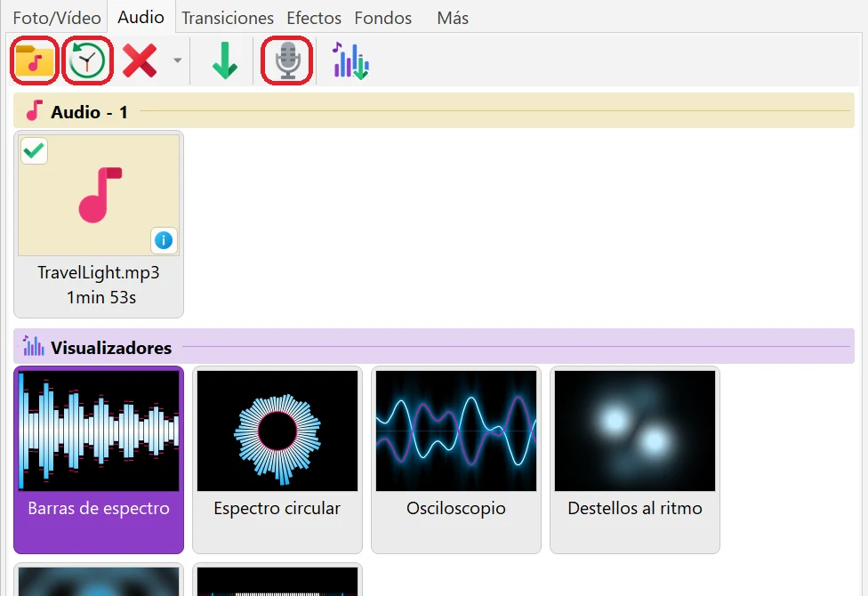Switch to the Foto/Vídeo tab
This screenshot has height=596, width=868.
[57, 18]
